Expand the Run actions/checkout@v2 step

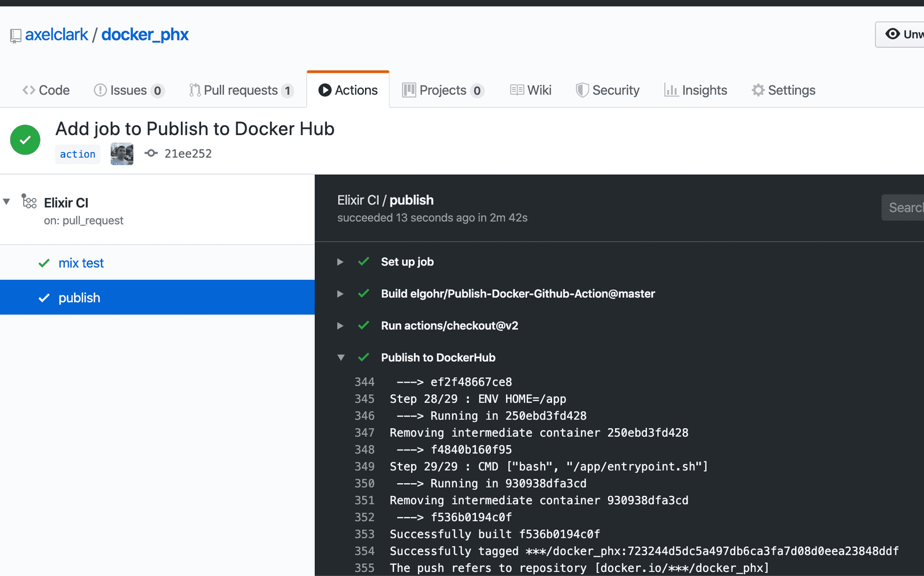pos(340,326)
